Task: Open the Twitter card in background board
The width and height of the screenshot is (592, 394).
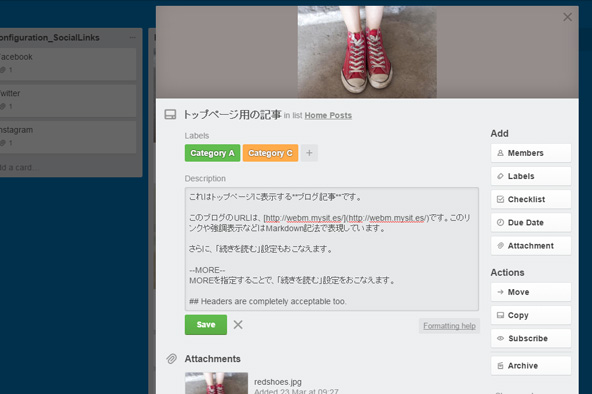Action: 68,100
